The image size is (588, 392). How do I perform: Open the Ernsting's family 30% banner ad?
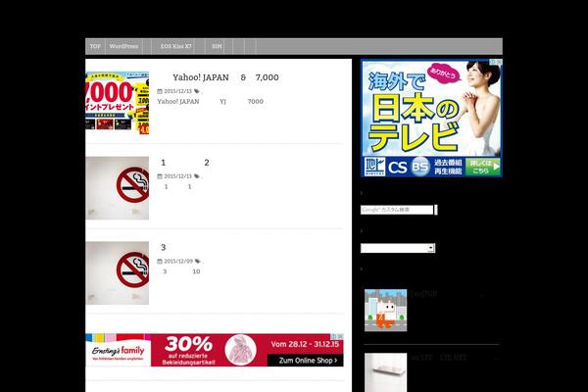point(214,350)
